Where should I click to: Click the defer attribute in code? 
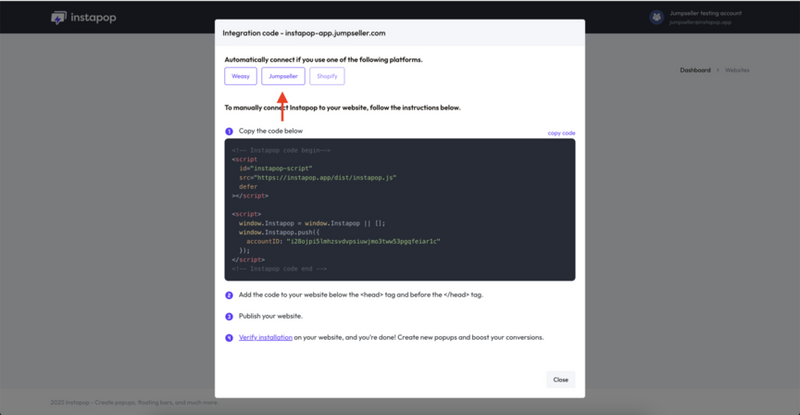pos(248,187)
